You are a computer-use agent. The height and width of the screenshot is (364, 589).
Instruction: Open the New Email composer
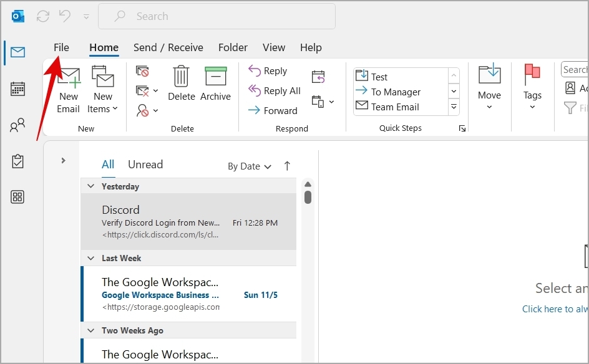(68, 89)
